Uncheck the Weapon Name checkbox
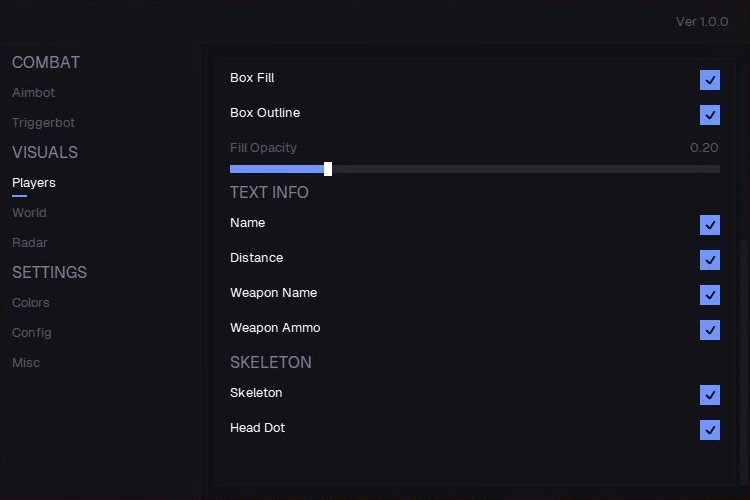 point(710,295)
